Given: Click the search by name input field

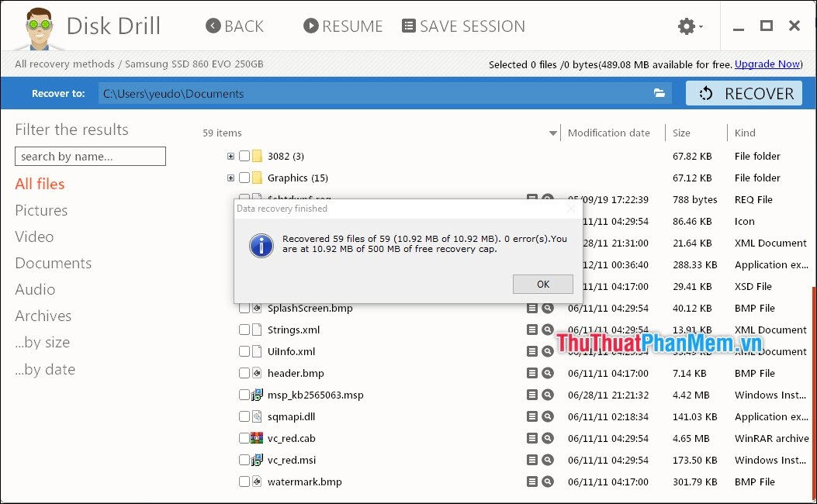Looking at the screenshot, I should [90, 156].
